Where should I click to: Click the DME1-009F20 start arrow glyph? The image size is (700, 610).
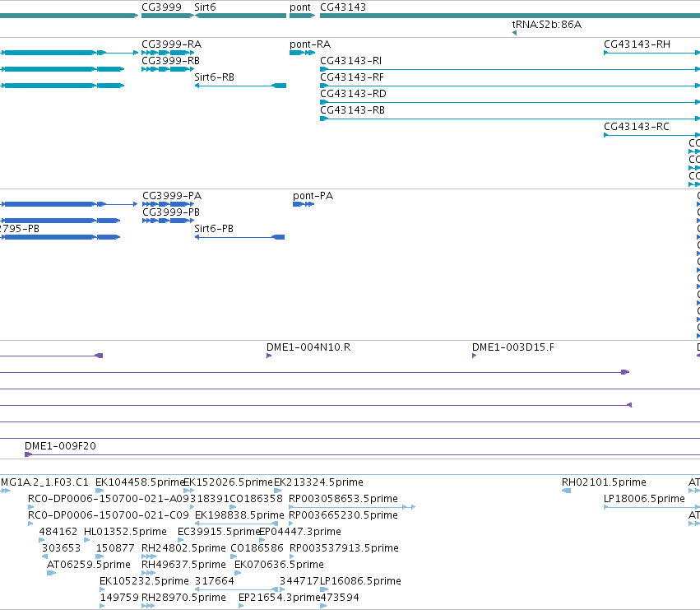(x=28, y=454)
